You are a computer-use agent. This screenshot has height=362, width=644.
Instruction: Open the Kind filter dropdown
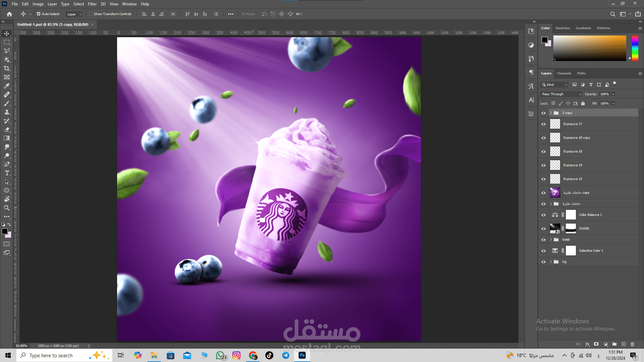click(x=554, y=85)
